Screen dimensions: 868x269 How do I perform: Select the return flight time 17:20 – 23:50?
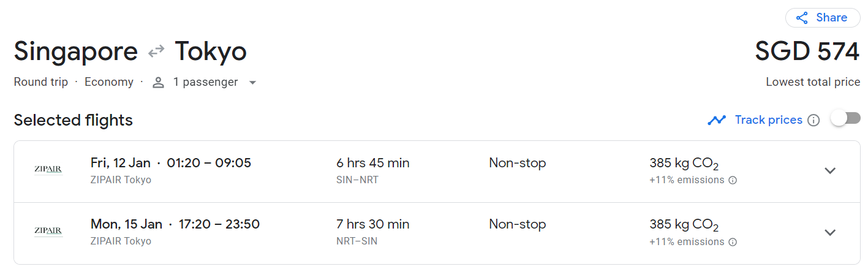pos(219,224)
